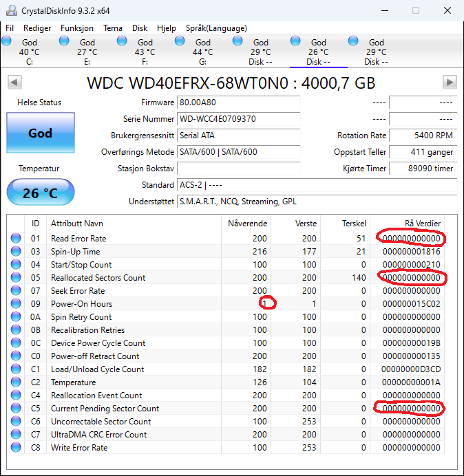The width and height of the screenshot is (464, 476).
Task: Click the empty Stasjon Bokstav field
Action: pos(238,168)
